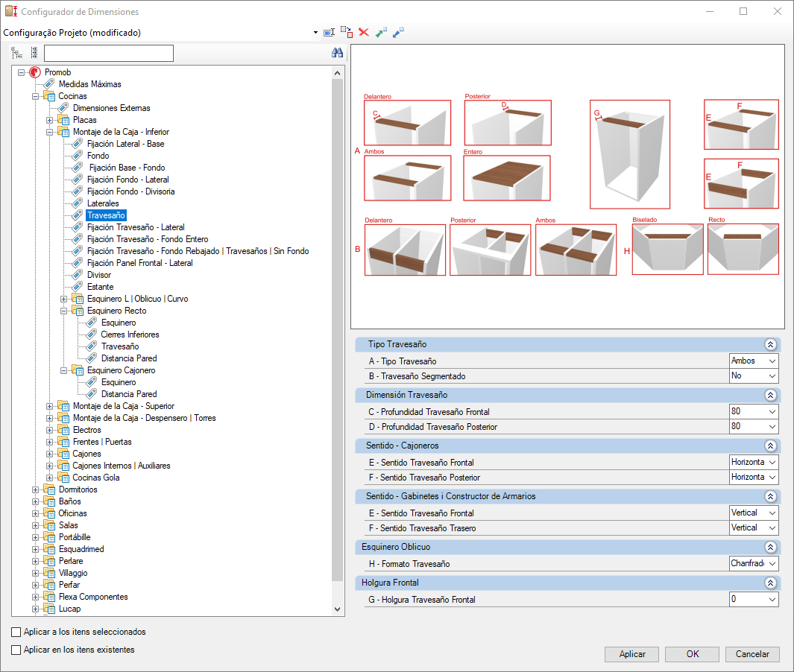Open B - Travesaño Segmentado dropdown
Viewport: 794px width, 672px height.
pos(772,376)
